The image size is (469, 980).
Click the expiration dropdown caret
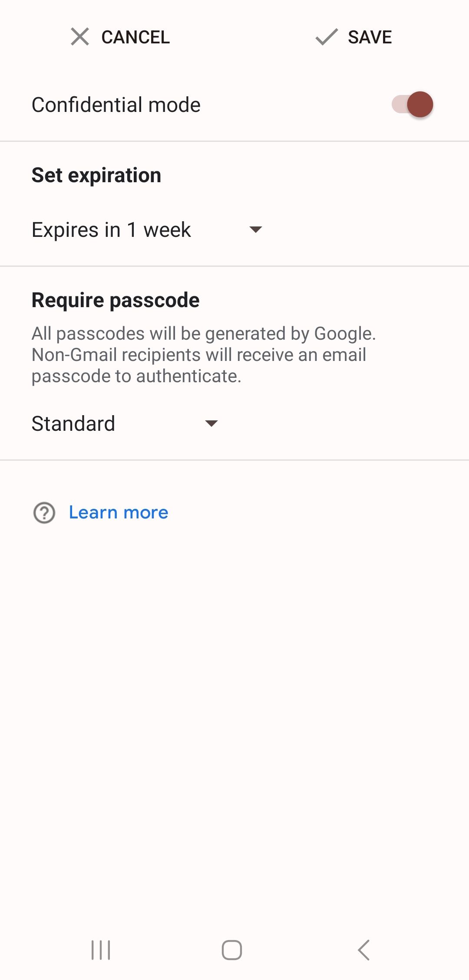256,229
